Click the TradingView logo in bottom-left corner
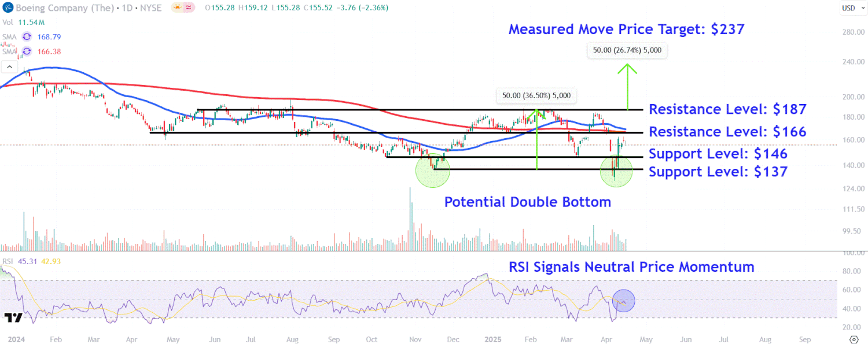 (13, 317)
